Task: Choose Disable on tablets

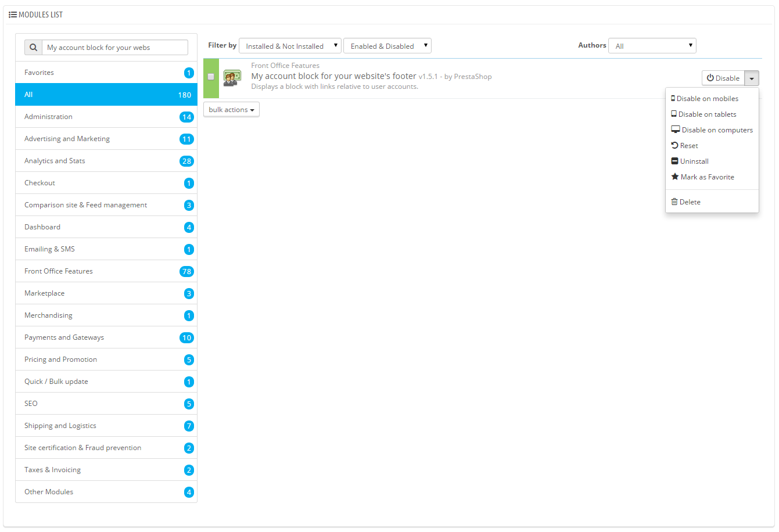Action: tap(712, 114)
